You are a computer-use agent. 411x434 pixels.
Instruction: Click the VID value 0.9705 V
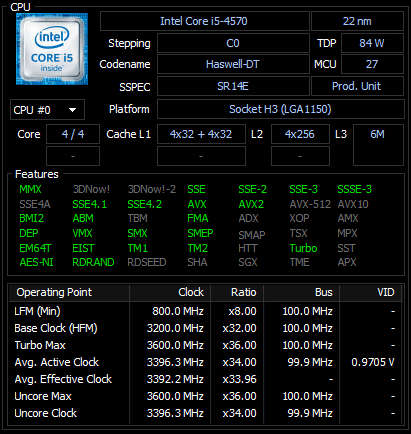click(x=373, y=362)
